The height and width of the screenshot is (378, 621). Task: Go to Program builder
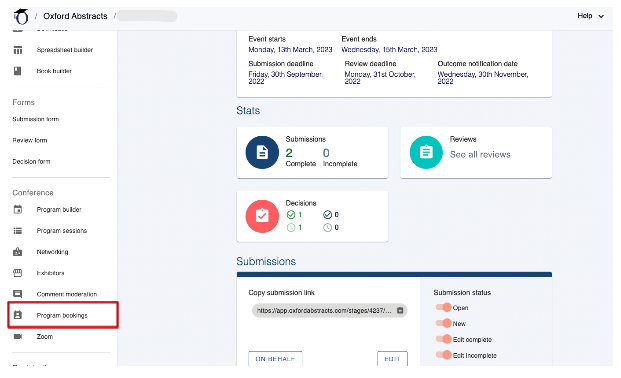pos(59,209)
